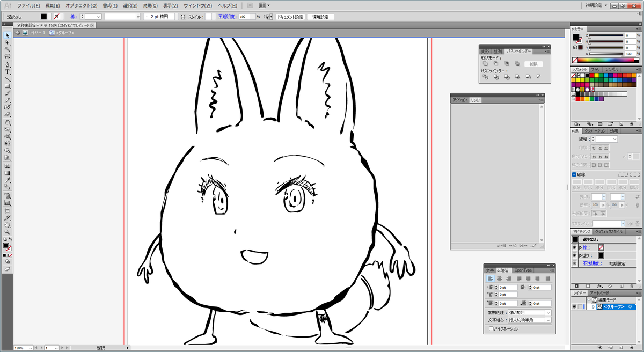Click back arrow in isolation mode bar
644x352 pixels.
point(18,33)
